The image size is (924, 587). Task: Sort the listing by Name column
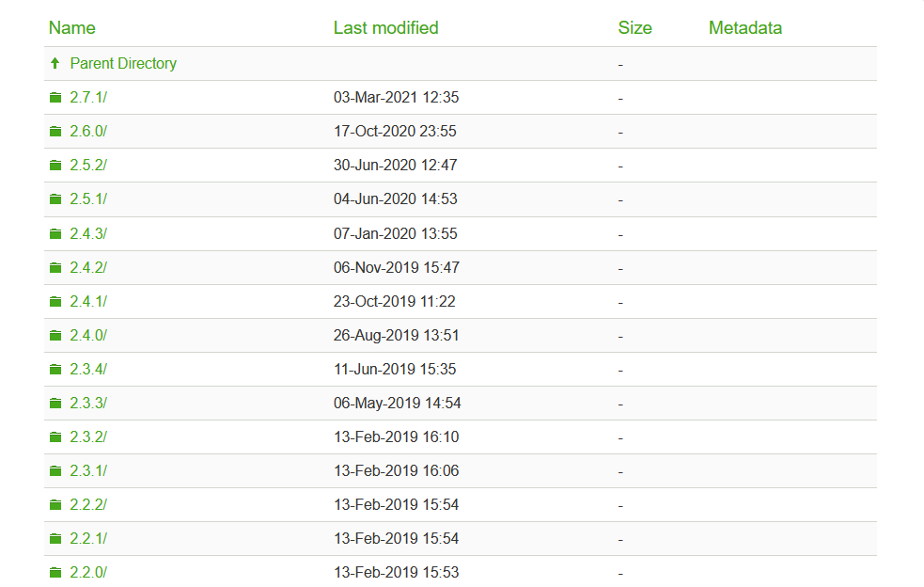72,28
